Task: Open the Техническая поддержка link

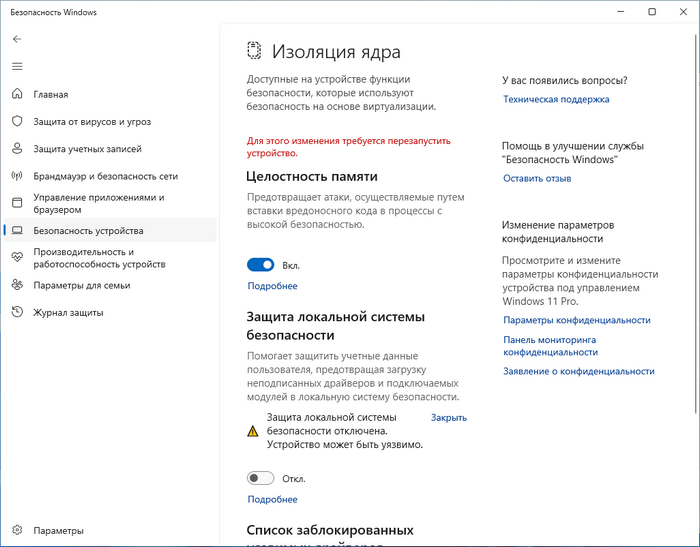Action: (x=555, y=99)
